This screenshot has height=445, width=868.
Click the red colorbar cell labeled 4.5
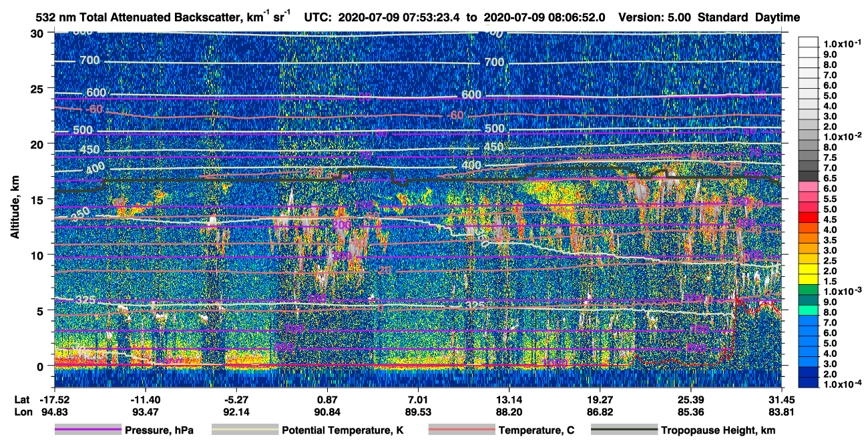pyautogui.click(x=809, y=219)
